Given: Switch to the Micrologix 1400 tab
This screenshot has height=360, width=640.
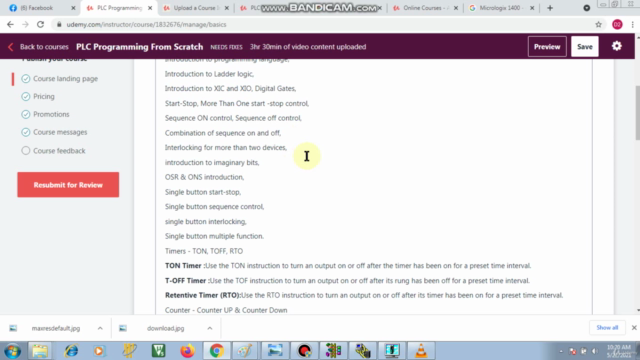Looking at the screenshot, I should click(x=501, y=8).
